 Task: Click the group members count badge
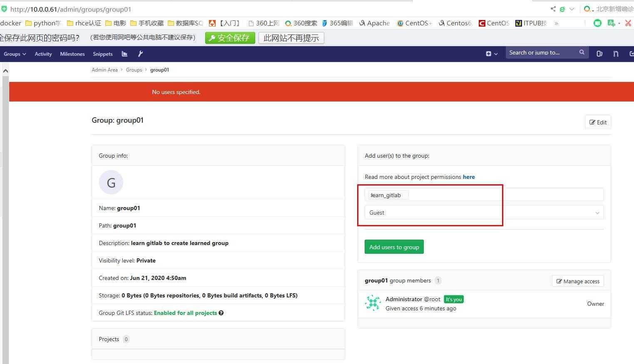pos(438,280)
